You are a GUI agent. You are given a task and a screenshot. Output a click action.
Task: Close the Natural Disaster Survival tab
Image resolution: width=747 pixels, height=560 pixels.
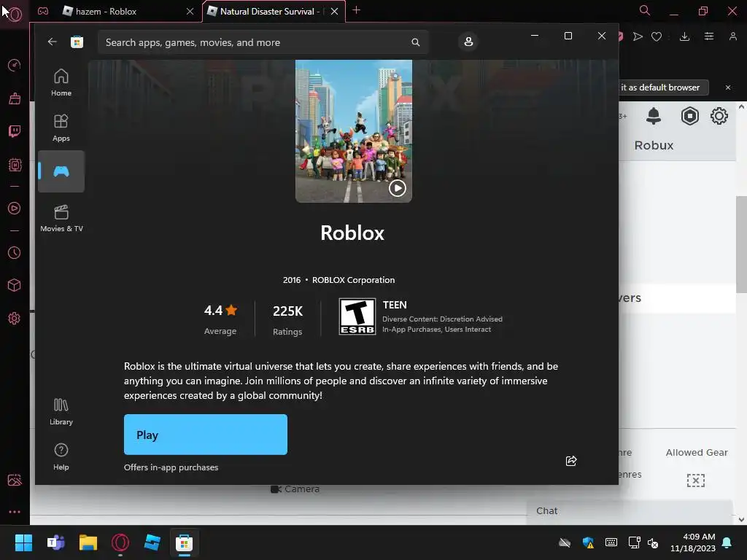pyautogui.click(x=334, y=12)
